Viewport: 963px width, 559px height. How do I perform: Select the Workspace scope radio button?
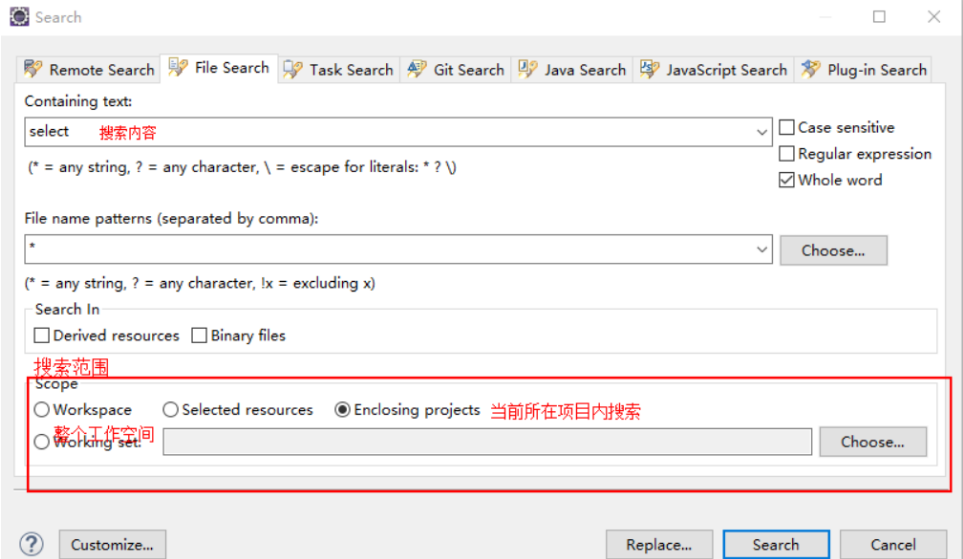[x=42, y=410]
